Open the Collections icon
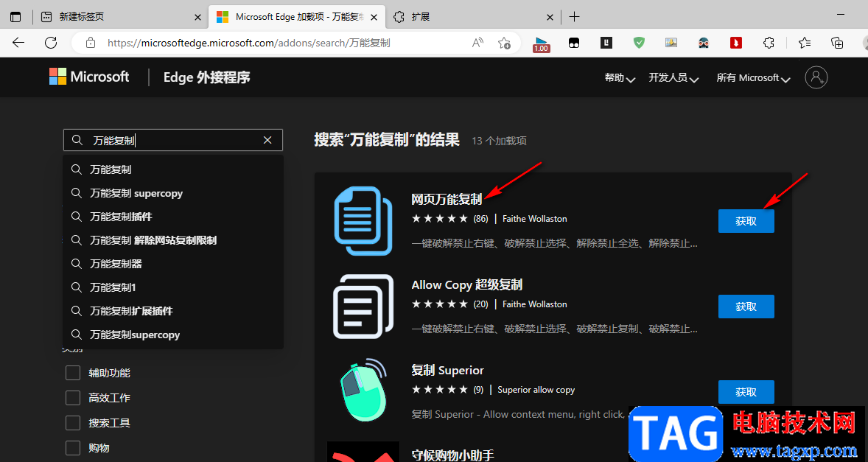This screenshot has width=868, height=462. [x=837, y=43]
